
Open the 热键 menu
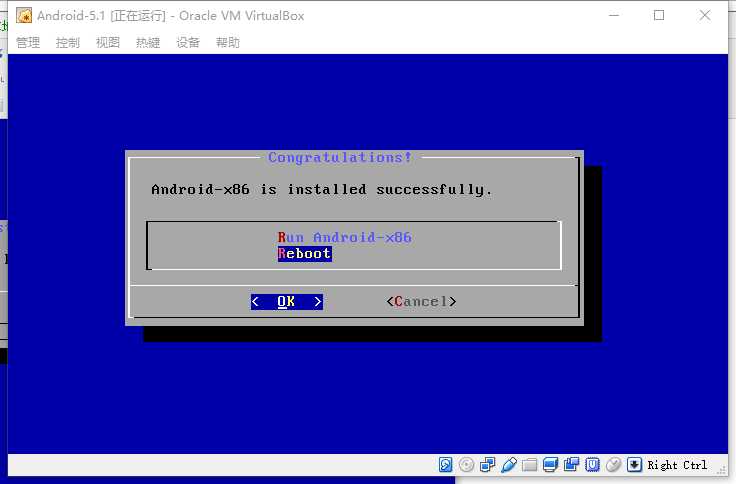coord(148,43)
